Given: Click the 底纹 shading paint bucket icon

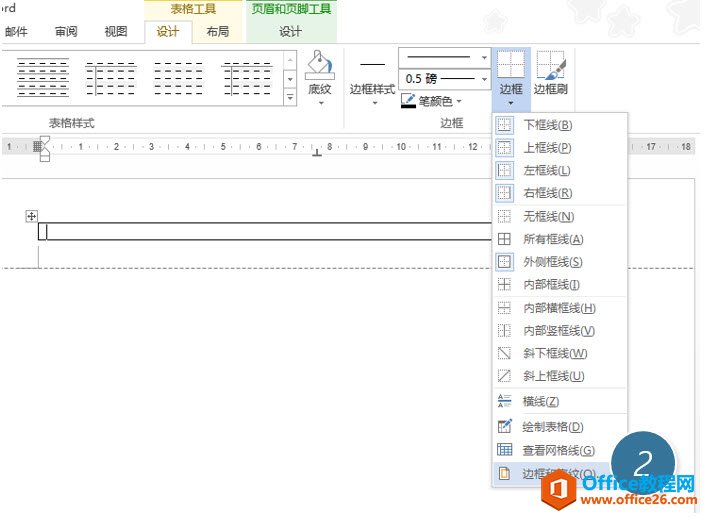Looking at the screenshot, I should point(319,67).
